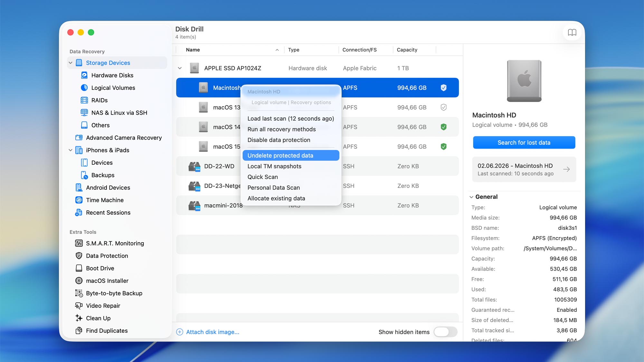Select Others sidebar icon
The image size is (644, 362).
click(84, 125)
